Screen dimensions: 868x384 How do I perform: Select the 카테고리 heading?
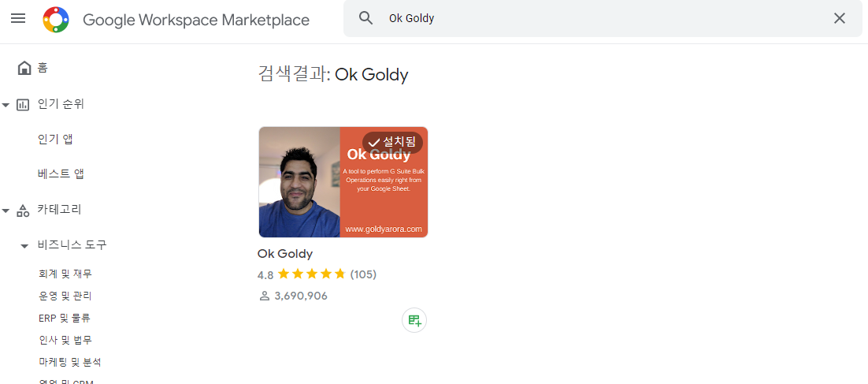tap(59, 210)
